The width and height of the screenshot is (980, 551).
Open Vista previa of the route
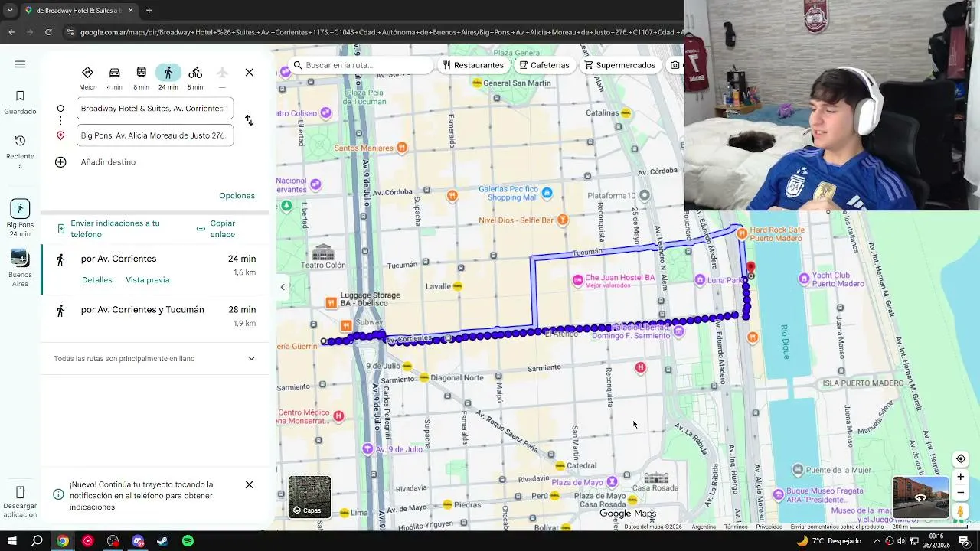click(x=148, y=280)
